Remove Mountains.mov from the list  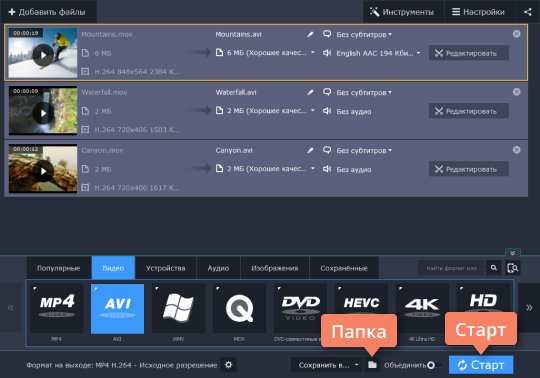(x=516, y=34)
